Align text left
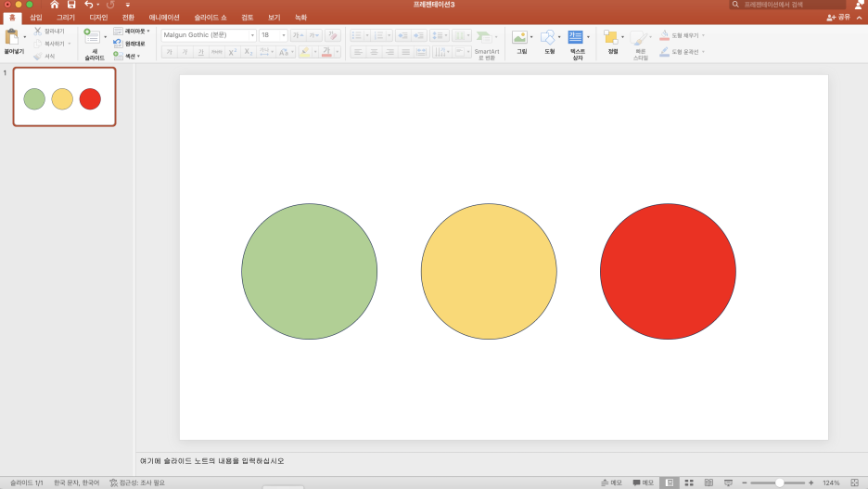The width and height of the screenshot is (868, 489). [x=358, y=52]
